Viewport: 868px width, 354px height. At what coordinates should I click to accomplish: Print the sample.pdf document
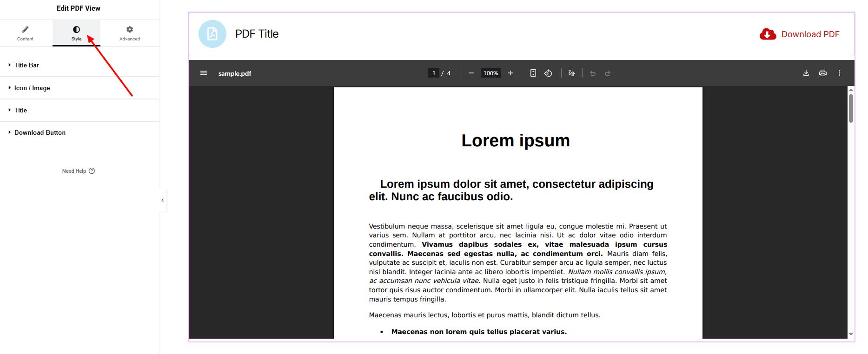point(823,73)
